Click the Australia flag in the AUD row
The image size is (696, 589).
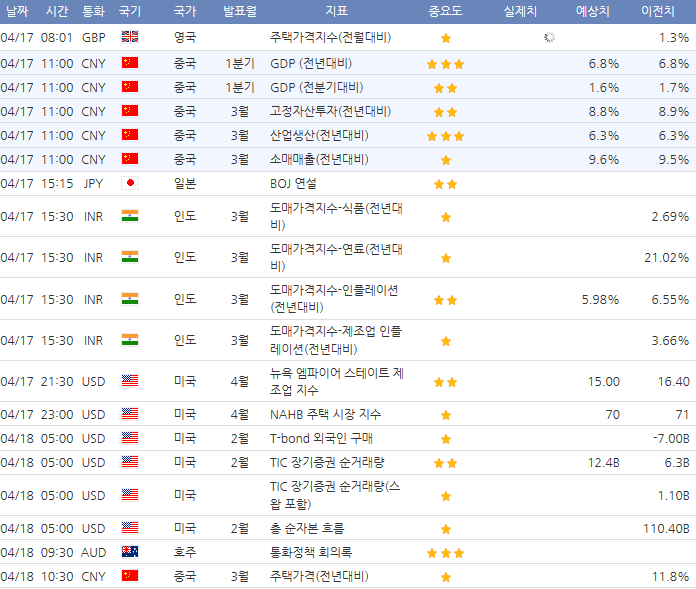click(x=130, y=552)
